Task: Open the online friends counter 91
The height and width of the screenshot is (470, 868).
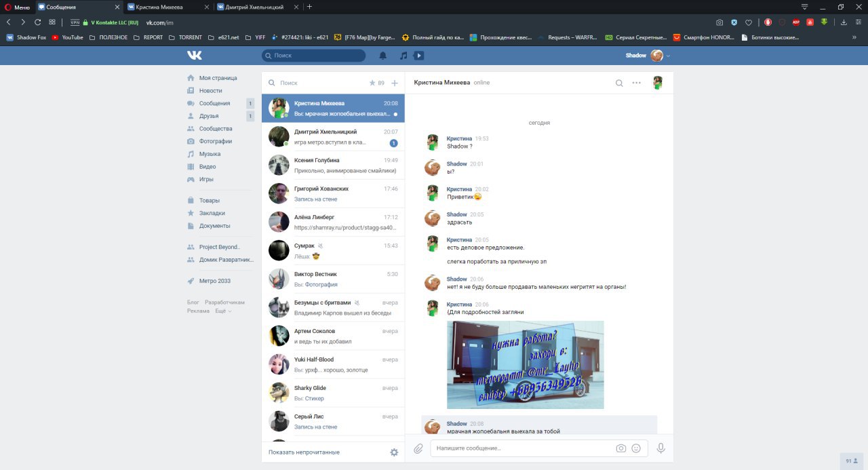Action: coord(852,461)
